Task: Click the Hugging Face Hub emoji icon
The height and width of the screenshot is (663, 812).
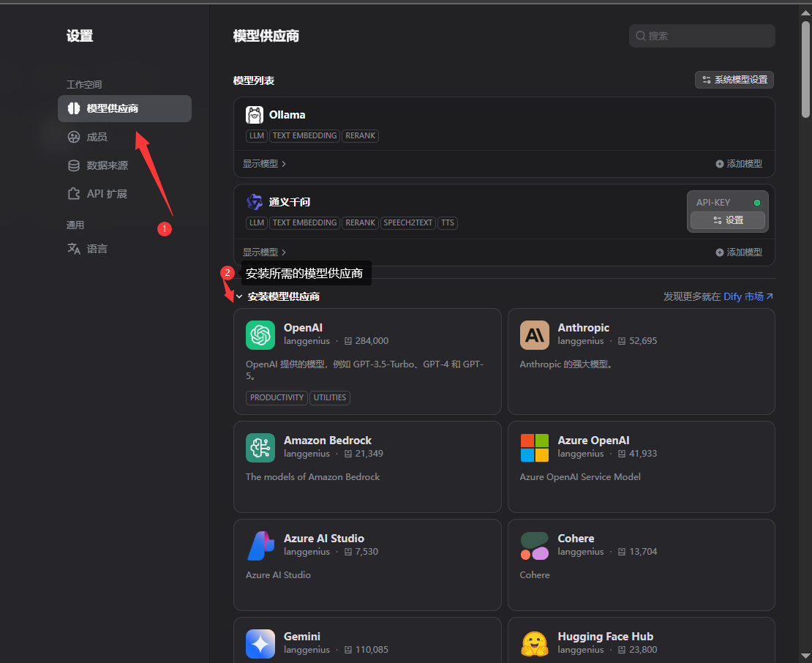Action: pos(535,644)
